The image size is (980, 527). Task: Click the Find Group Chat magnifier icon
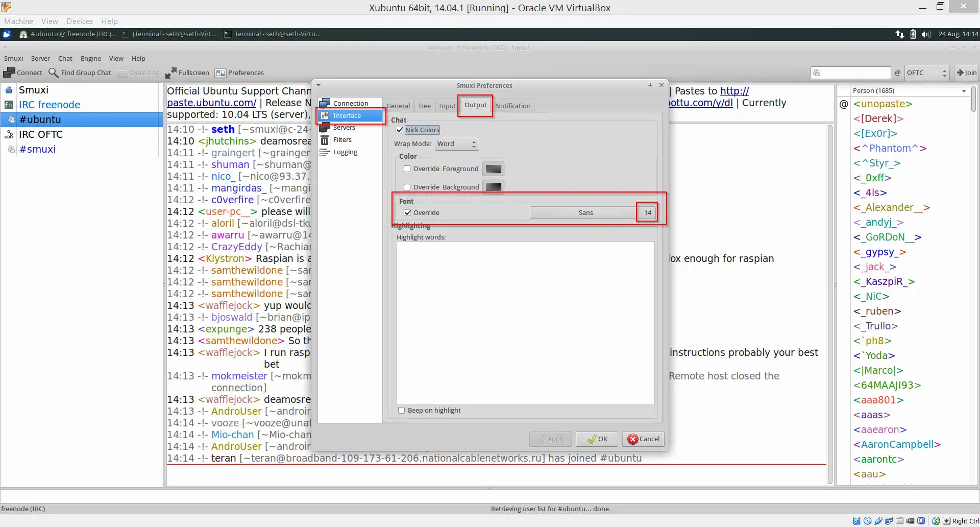(54, 73)
